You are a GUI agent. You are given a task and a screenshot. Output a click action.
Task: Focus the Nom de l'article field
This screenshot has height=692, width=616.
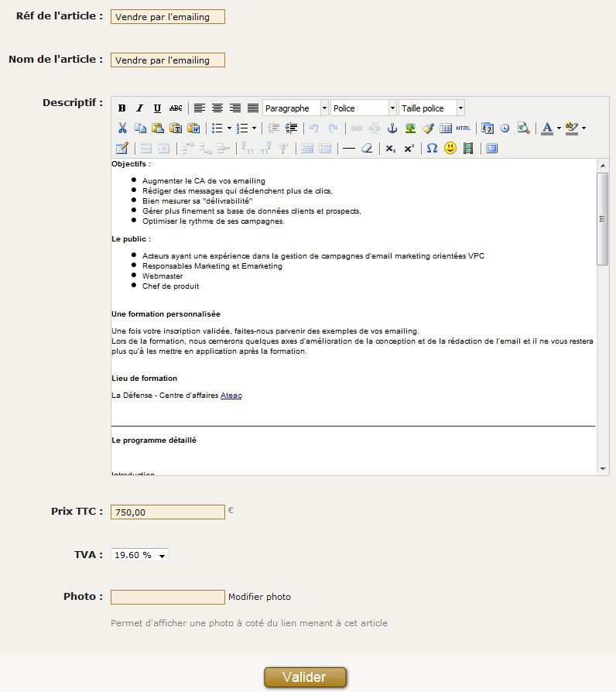point(168,60)
